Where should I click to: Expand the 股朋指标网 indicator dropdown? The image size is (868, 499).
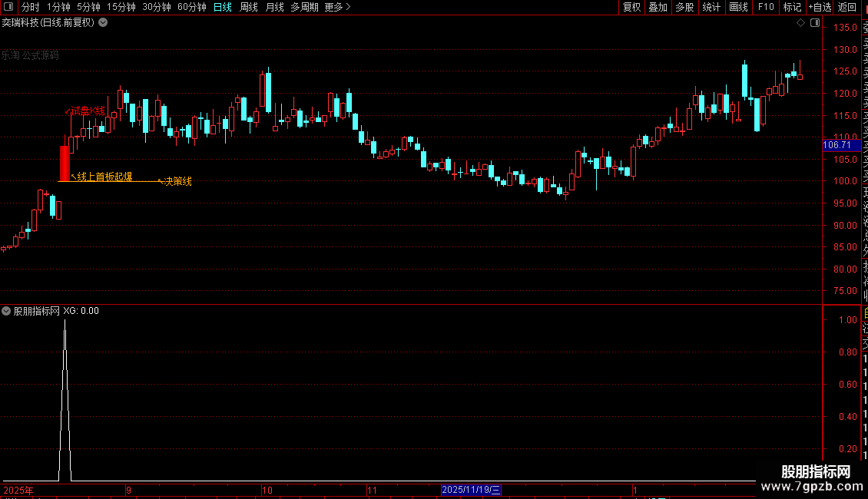(x=6, y=311)
